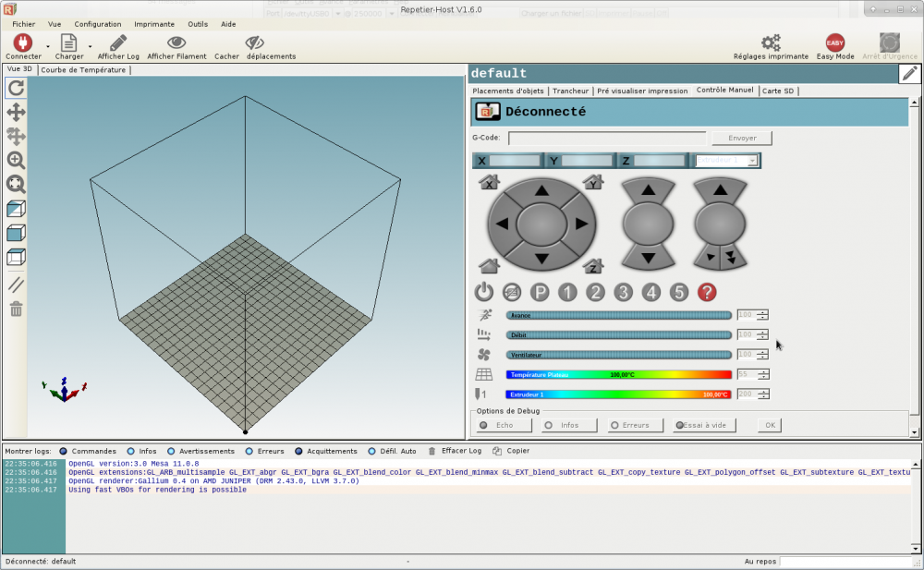Click the fit-to-view zoom icon
Image resolution: width=924 pixels, height=570 pixels.
point(16,185)
